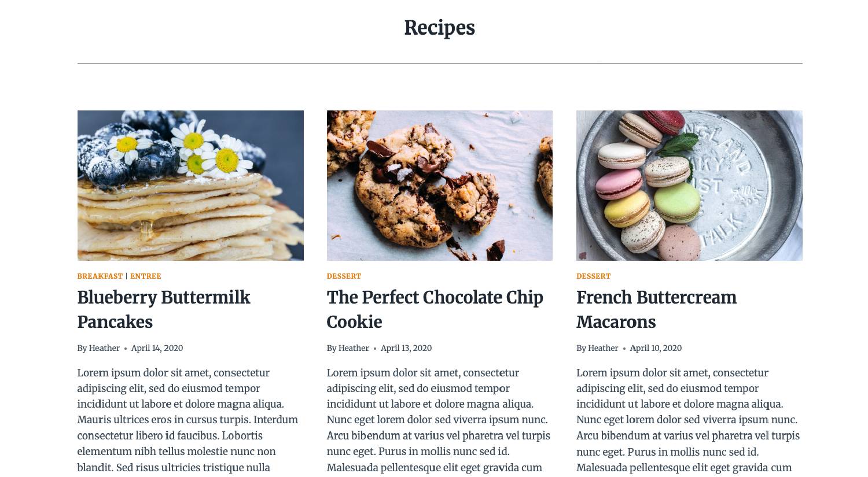Open the blueberry pancakes stack image
The image size is (868, 477).
(190, 185)
